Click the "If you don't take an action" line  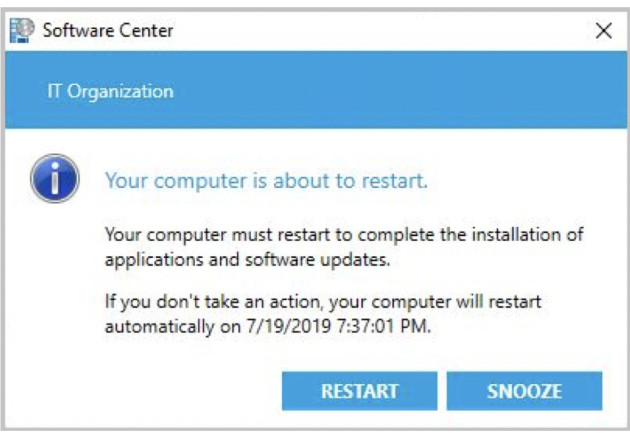[x=322, y=301]
